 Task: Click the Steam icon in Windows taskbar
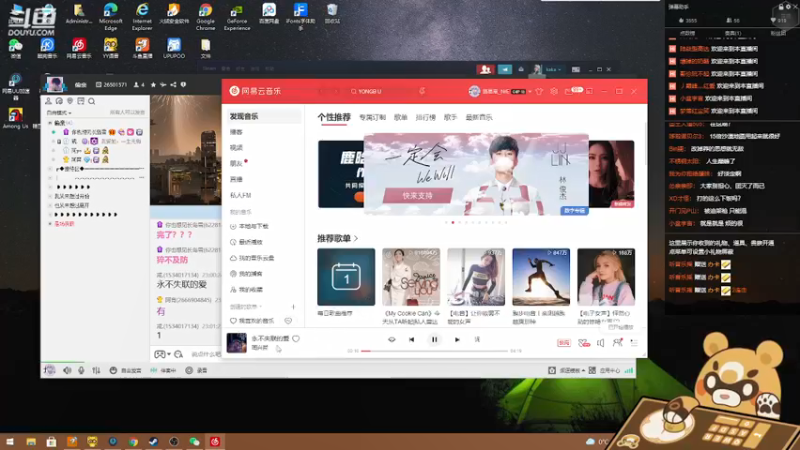(x=153, y=441)
